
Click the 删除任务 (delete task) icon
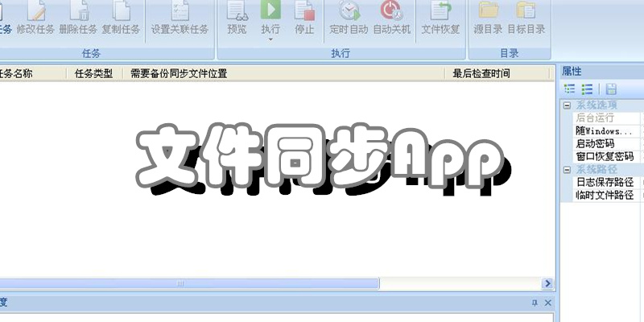(79, 10)
